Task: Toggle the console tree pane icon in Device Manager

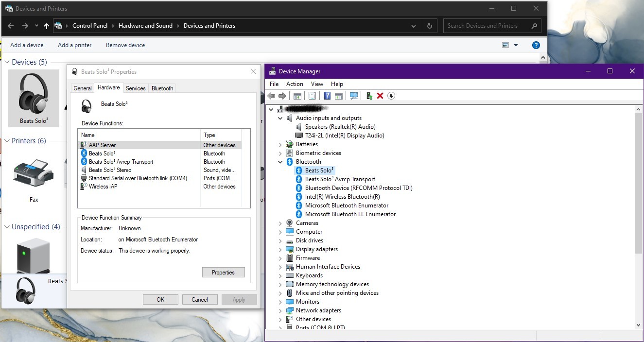Action: tap(297, 96)
